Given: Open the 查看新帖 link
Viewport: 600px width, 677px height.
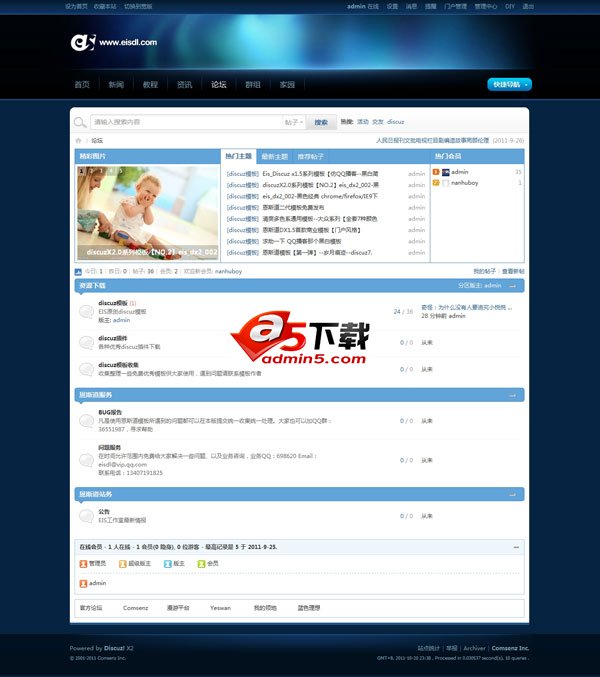Looking at the screenshot, I should coord(513,271).
